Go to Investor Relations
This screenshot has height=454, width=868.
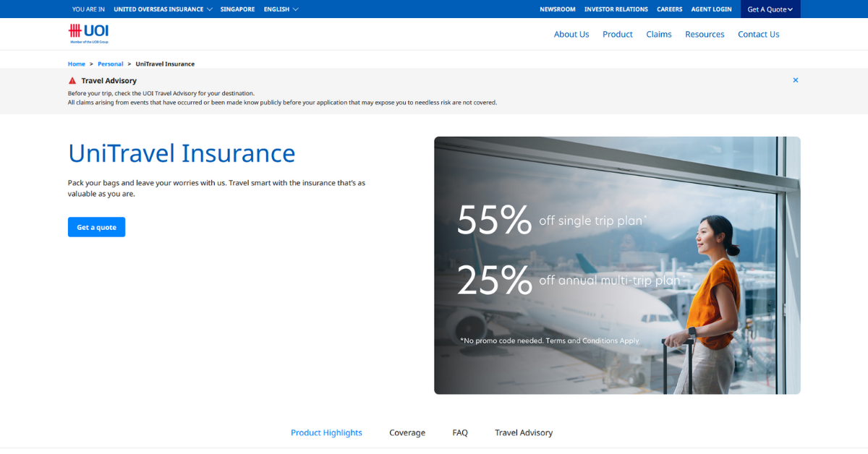pyautogui.click(x=616, y=9)
